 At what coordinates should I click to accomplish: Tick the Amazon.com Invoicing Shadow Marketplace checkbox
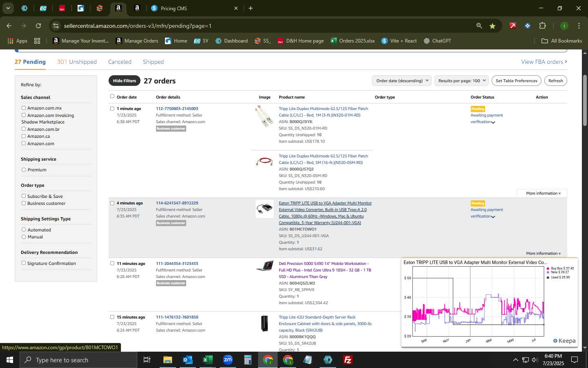click(x=24, y=115)
